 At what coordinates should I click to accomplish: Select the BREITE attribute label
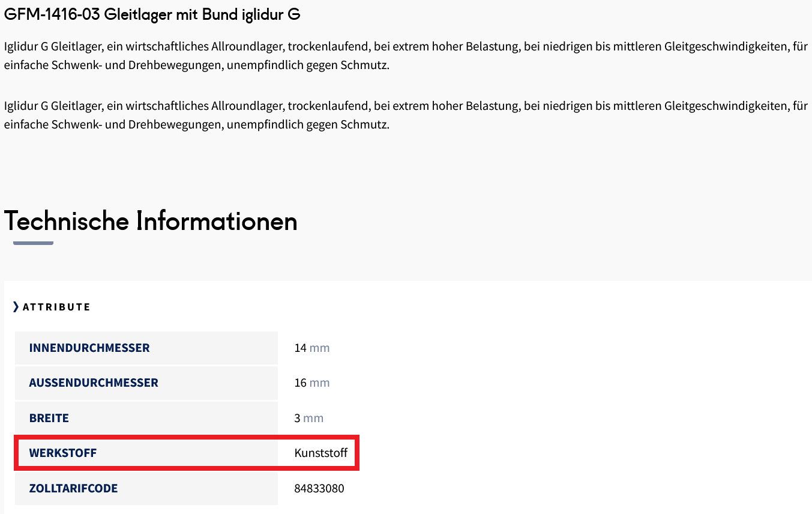(49, 418)
